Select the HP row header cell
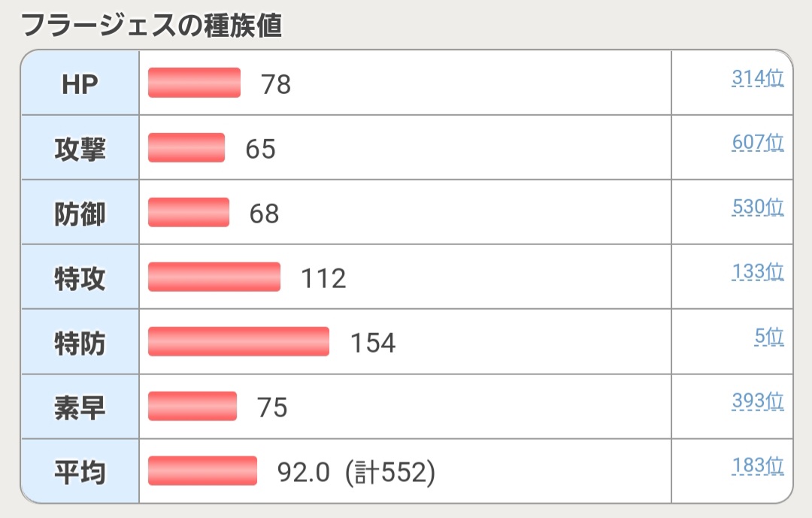This screenshot has width=812, height=518. [80, 83]
